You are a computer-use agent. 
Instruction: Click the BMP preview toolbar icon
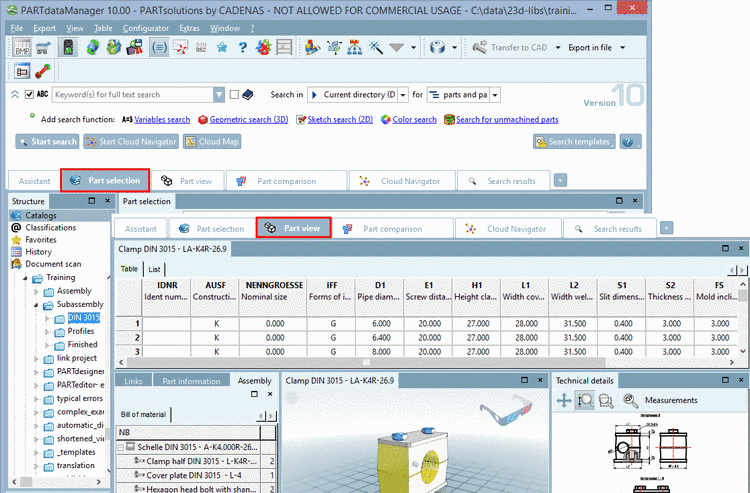pyautogui.click(x=22, y=47)
